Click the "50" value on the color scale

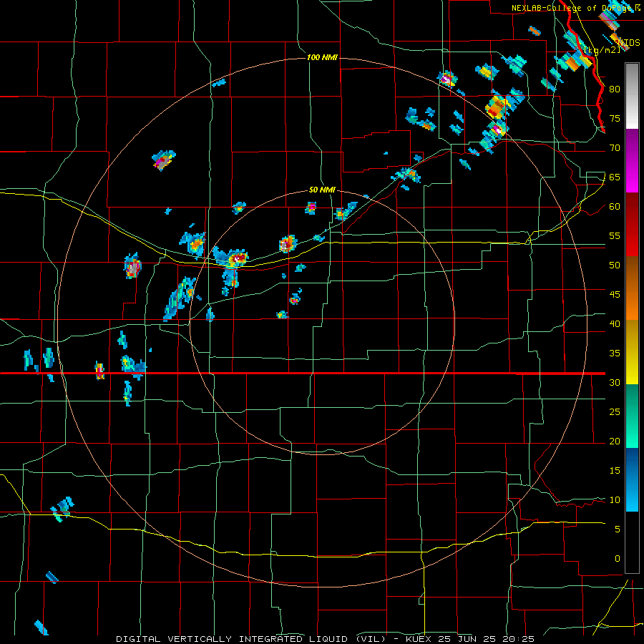tap(615, 265)
